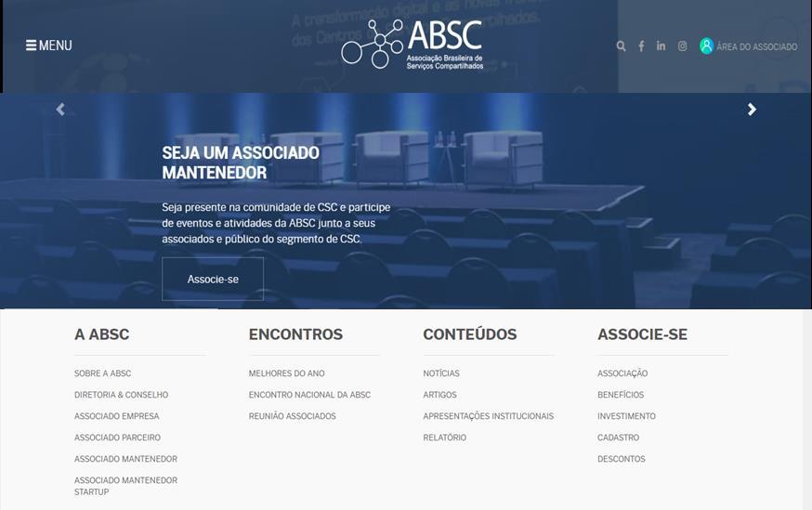Open the hamburger MENU

(48, 46)
